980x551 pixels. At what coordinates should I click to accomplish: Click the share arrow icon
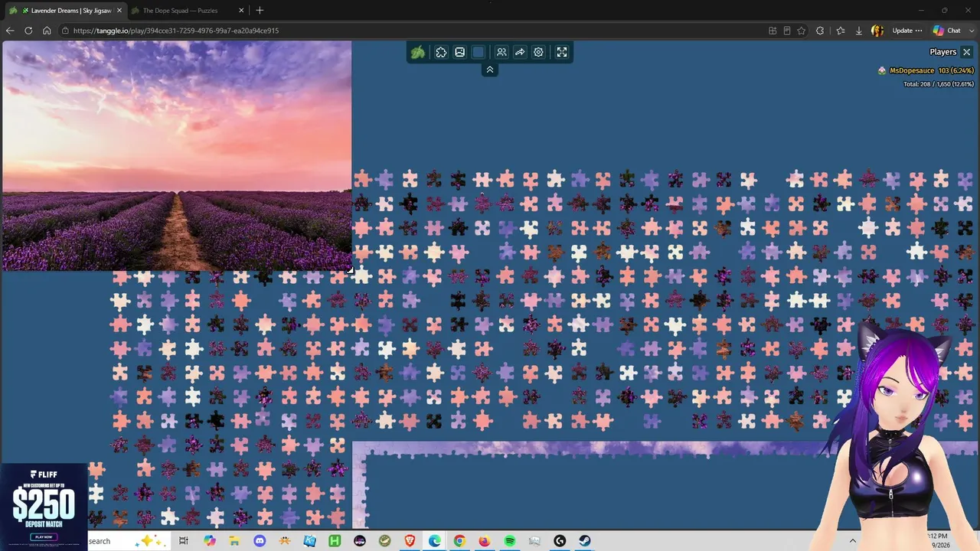pyautogui.click(x=520, y=52)
